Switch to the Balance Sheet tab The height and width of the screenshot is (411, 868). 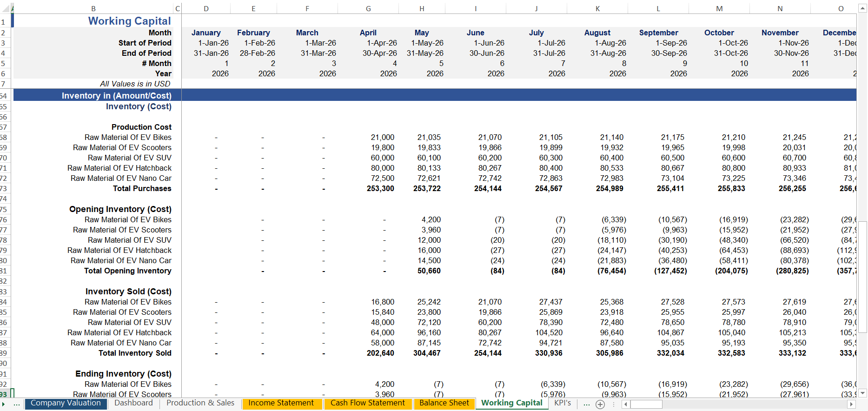pos(444,403)
